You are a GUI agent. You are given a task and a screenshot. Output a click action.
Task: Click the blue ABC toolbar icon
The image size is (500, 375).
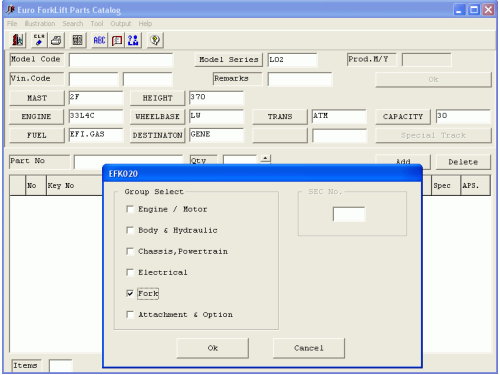(99, 40)
